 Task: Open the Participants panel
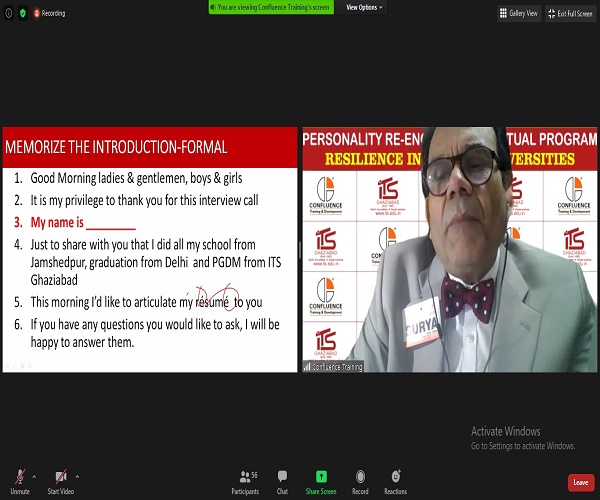tap(245, 482)
